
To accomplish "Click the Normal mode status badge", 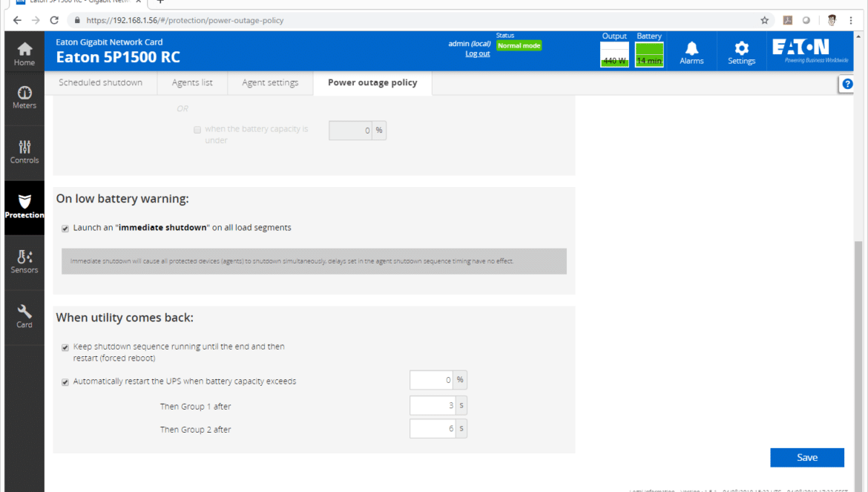I will pos(519,46).
